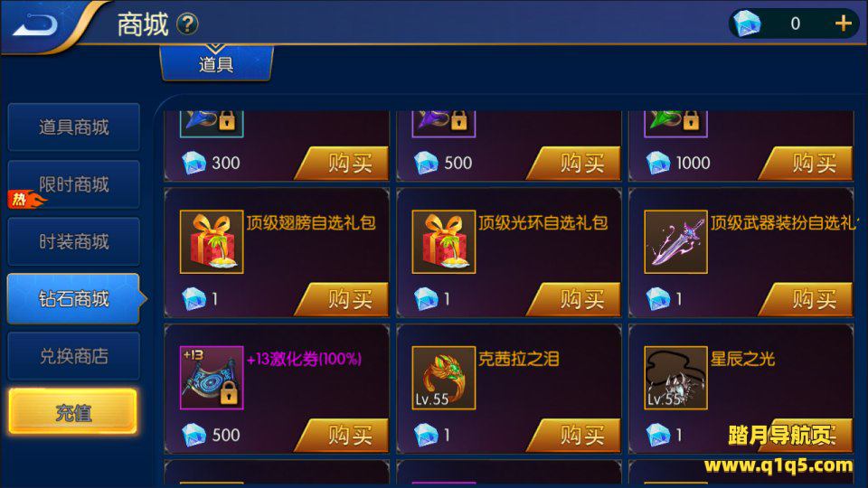The height and width of the screenshot is (488, 868).
Task: Switch to the 道具 tab
Action: tap(216, 63)
